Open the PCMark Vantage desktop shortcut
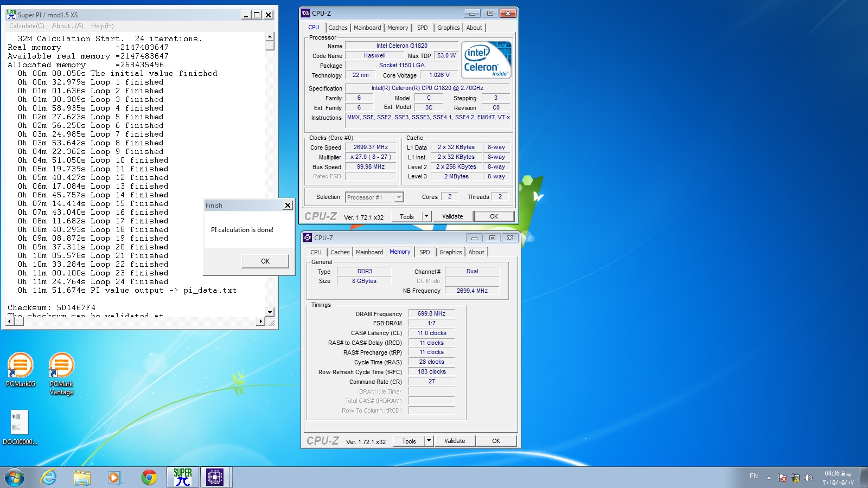868x488 pixels. [61, 374]
